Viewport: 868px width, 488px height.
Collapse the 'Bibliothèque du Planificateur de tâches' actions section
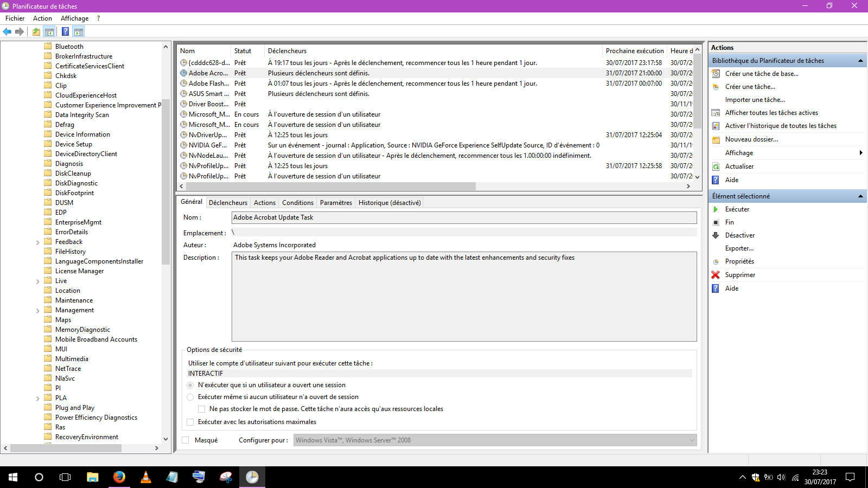pyautogui.click(x=860, y=61)
